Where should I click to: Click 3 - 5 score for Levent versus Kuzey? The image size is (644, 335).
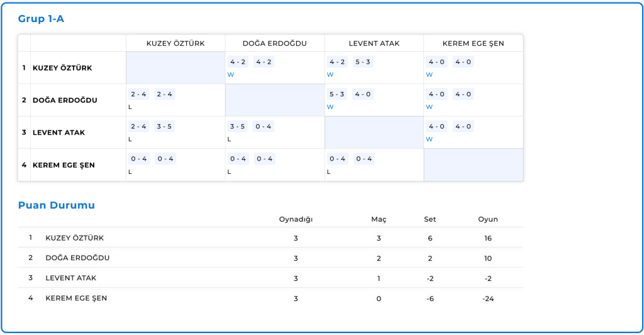[x=164, y=127]
